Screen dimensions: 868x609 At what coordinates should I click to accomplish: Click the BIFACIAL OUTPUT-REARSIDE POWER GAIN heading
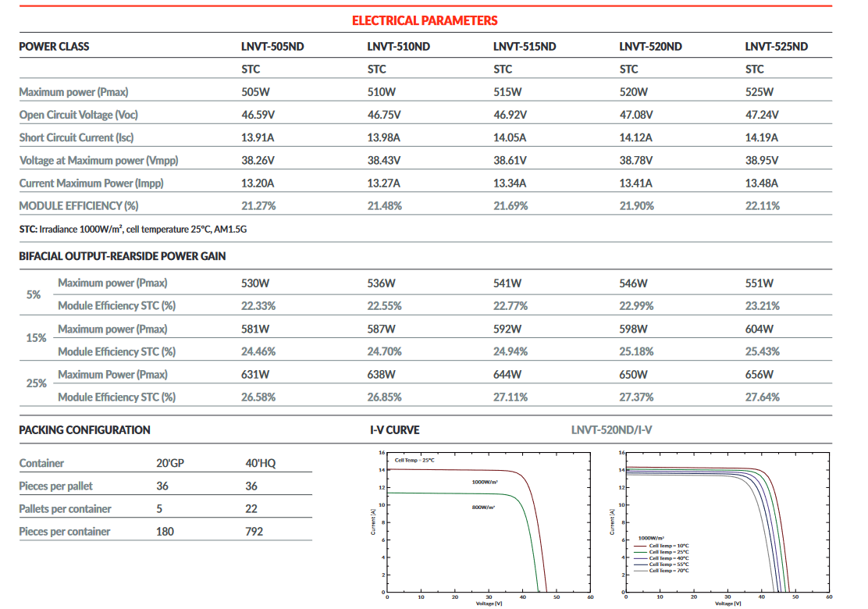click(x=123, y=256)
